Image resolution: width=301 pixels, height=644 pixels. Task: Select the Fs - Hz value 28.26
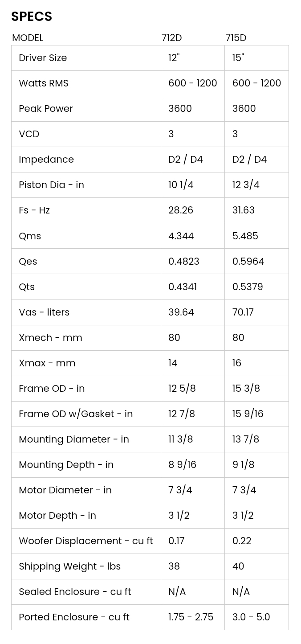[181, 210]
